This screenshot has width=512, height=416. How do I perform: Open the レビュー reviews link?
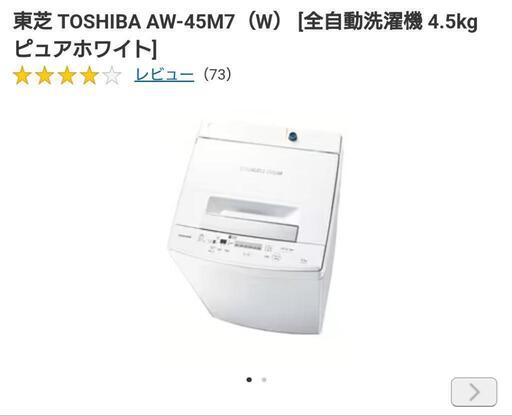click(164, 75)
